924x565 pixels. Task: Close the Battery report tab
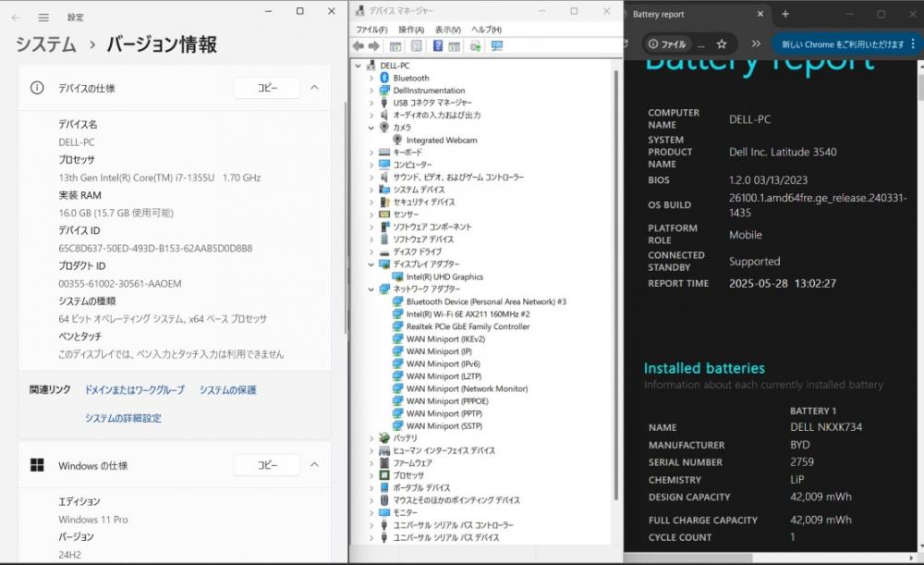pos(760,14)
